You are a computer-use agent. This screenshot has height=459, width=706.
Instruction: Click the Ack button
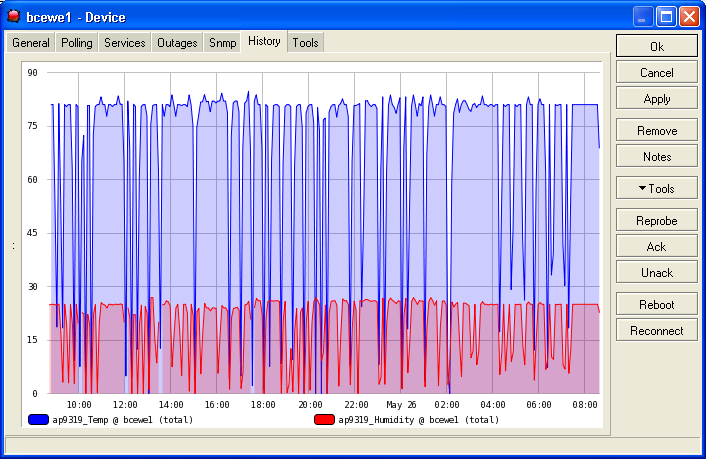(x=656, y=246)
